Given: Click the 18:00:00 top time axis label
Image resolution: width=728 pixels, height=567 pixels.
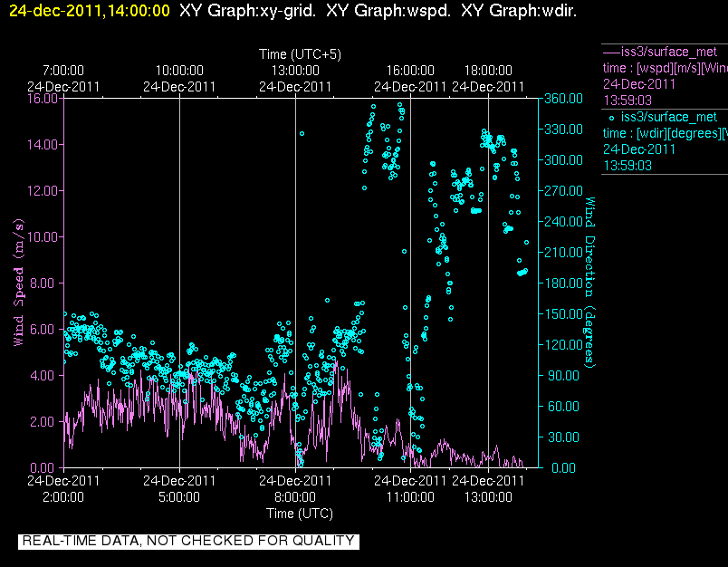Looking at the screenshot, I should point(488,71).
